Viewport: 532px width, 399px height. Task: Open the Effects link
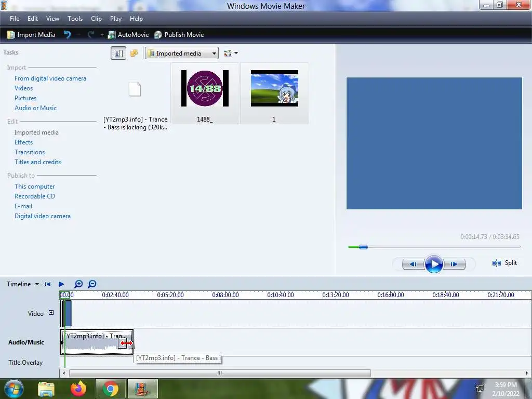pyautogui.click(x=23, y=142)
